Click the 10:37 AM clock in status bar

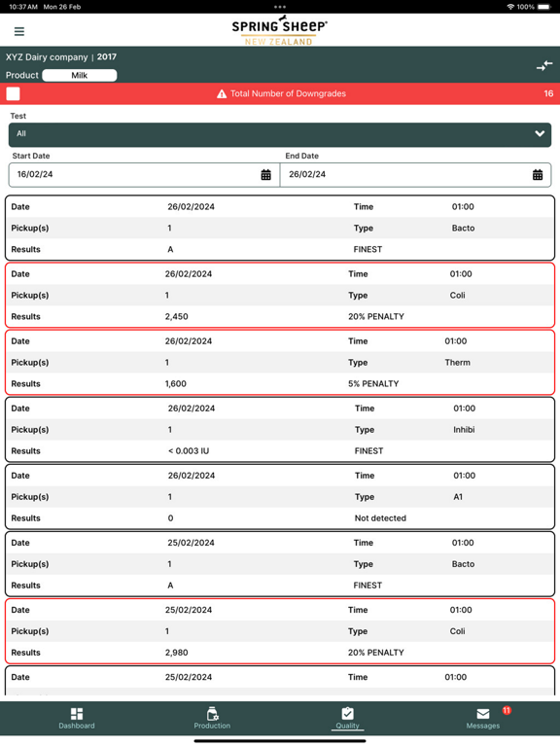23,7
